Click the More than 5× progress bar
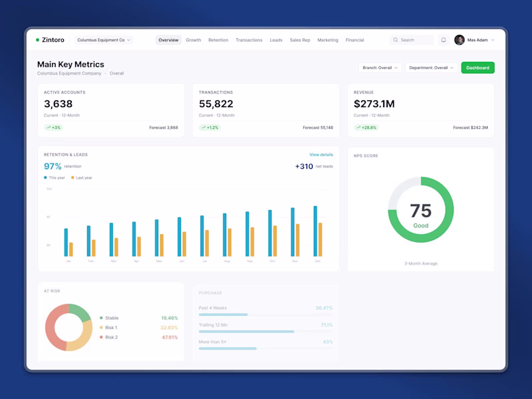Screen dimensions: 532x399 (265, 348)
